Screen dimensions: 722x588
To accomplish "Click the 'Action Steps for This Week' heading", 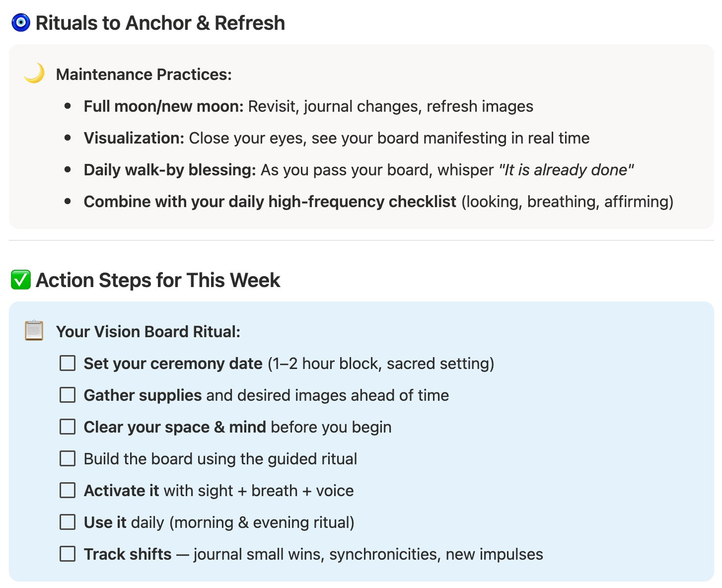I will coord(158,280).
